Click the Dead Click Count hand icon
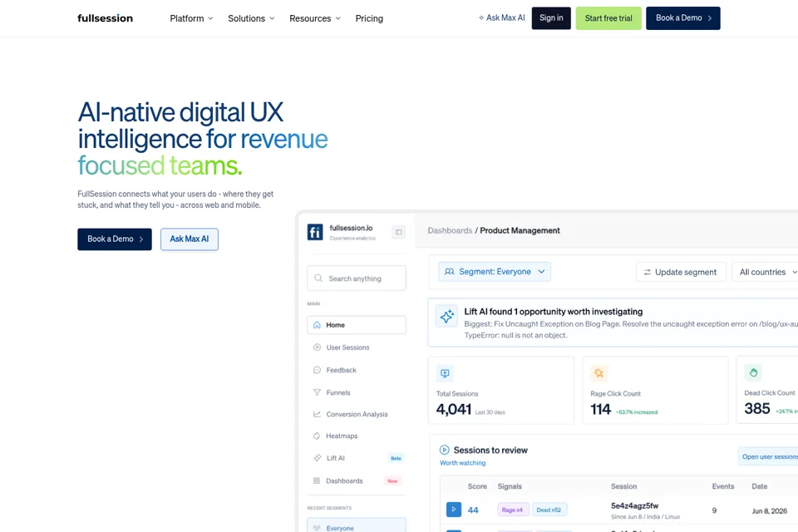 [753, 372]
